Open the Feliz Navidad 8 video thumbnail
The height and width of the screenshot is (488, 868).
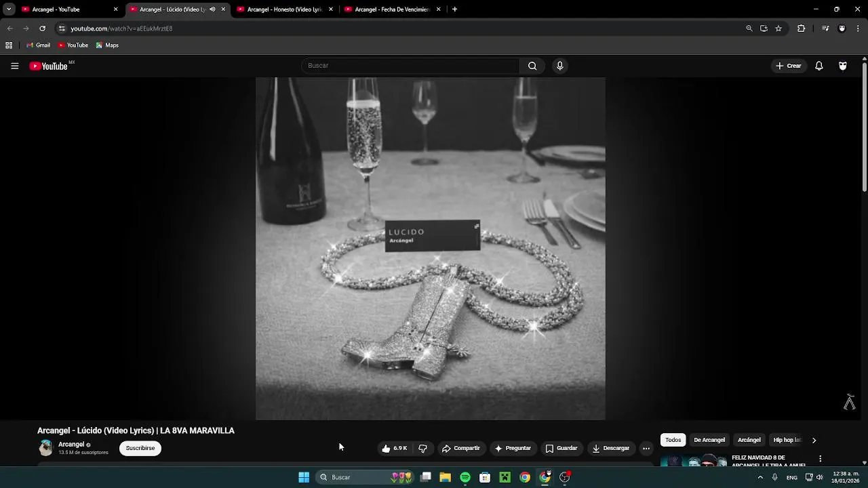694,462
